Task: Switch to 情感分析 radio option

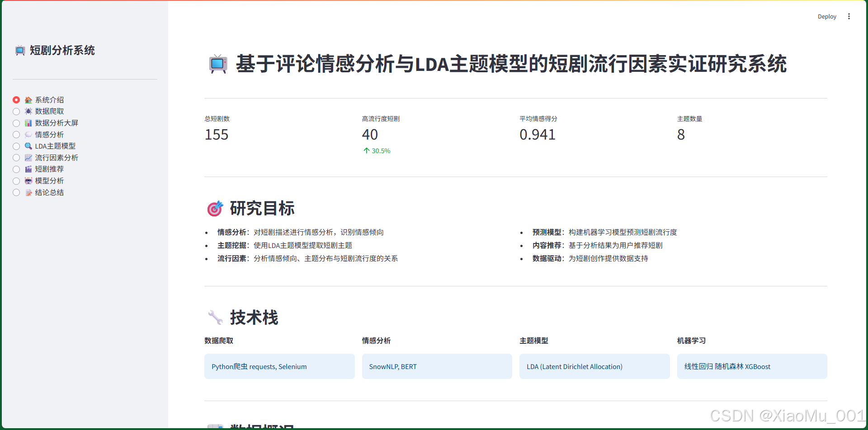Action: point(16,135)
